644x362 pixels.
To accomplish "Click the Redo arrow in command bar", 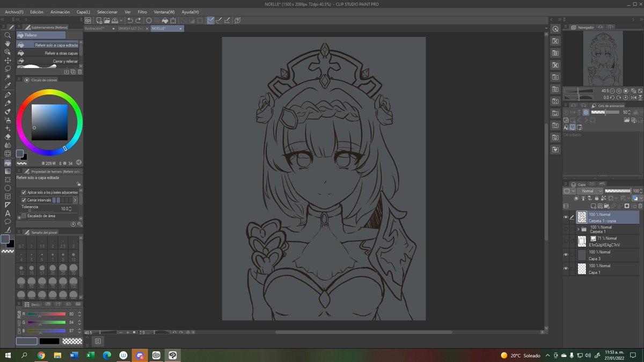I will 138,20.
